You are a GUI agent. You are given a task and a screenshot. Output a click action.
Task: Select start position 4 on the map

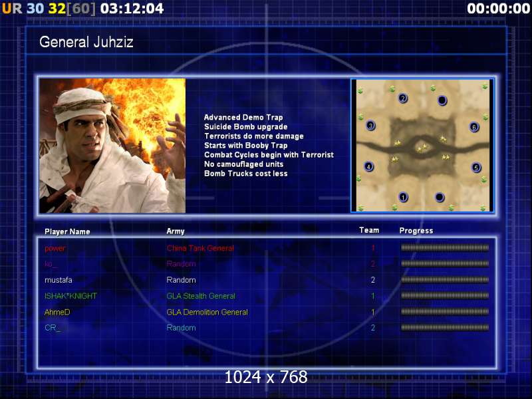click(368, 167)
